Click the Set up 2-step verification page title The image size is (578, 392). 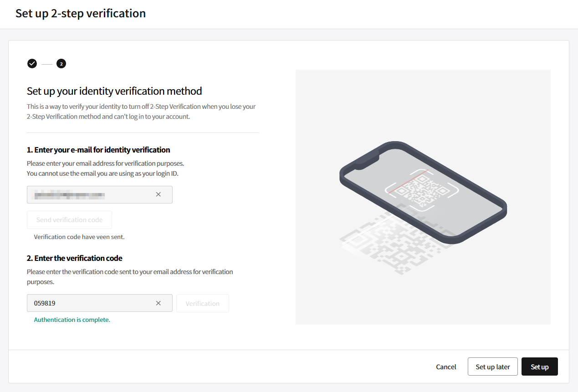click(81, 13)
